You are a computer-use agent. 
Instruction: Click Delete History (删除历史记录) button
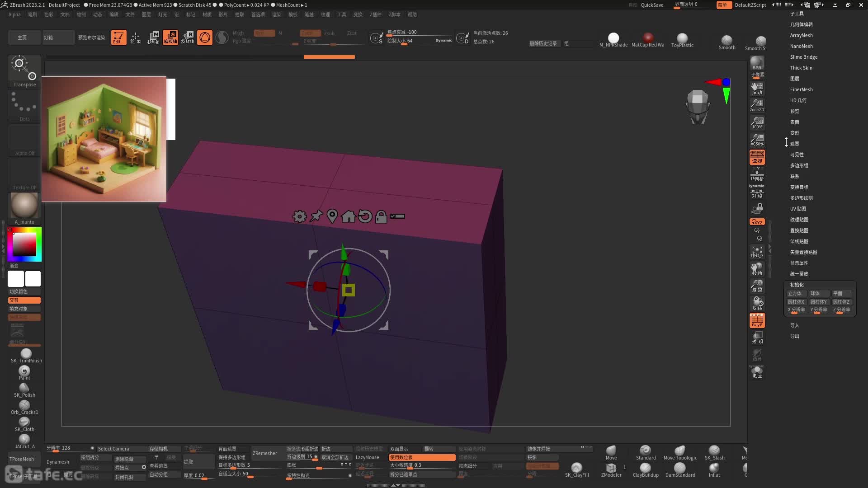pyautogui.click(x=543, y=43)
